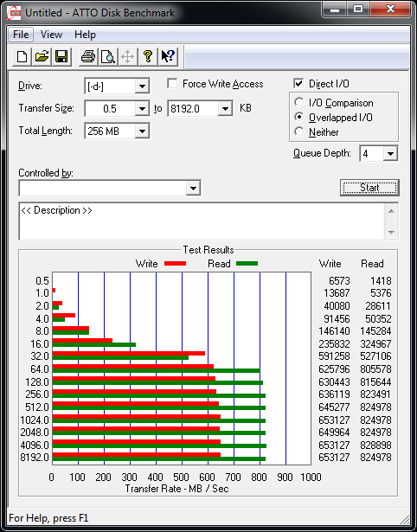Expand the Queue Depth dropdown
This screenshot has height=532, width=417.
click(x=390, y=154)
